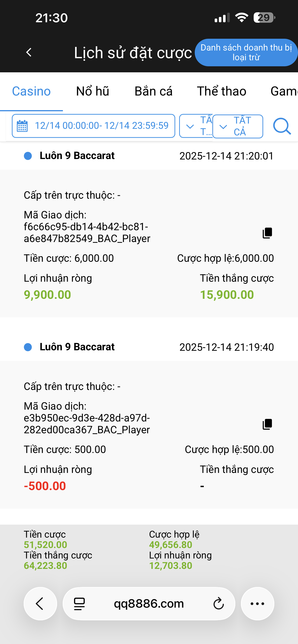Open the browser three-dot more menu
This screenshot has height=644, width=298.
pyautogui.click(x=257, y=604)
